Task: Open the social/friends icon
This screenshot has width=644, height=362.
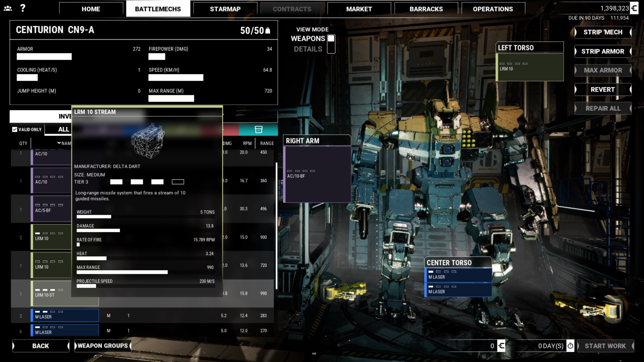Action: [8, 8]
